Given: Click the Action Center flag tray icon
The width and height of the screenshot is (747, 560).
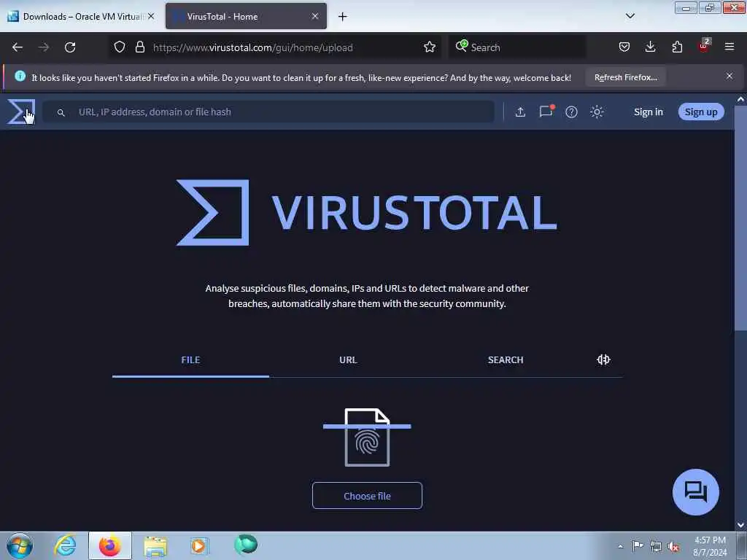Looking at the screenshot, I should pyautogui.click(x=638, y=545).
